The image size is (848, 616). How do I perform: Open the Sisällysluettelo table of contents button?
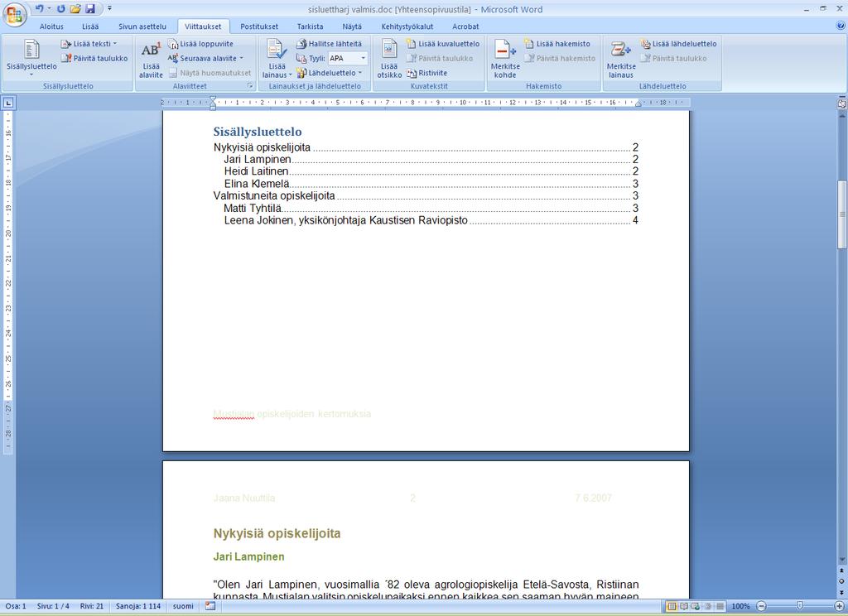[31, 57]
